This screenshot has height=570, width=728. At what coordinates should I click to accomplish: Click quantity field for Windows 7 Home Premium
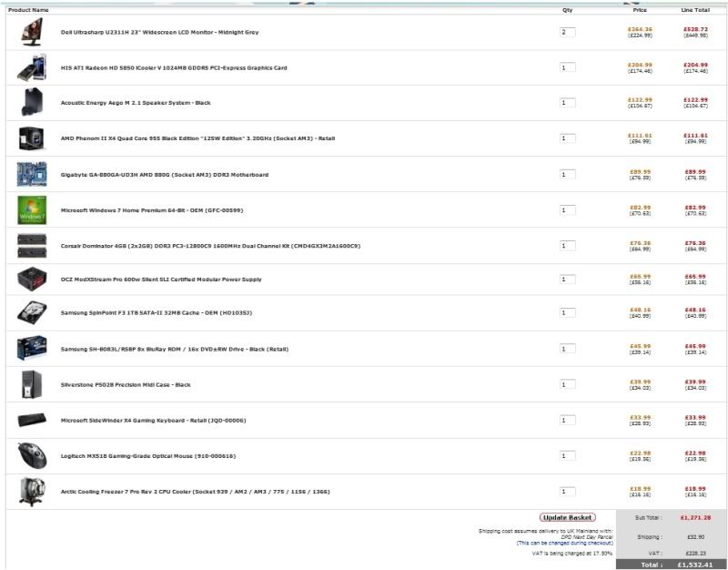point(567,210)
